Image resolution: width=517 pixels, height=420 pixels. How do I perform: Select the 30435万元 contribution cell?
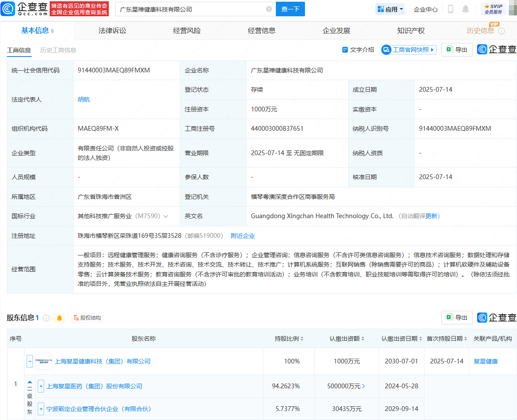pyautogui.click(x=347, y=409)
